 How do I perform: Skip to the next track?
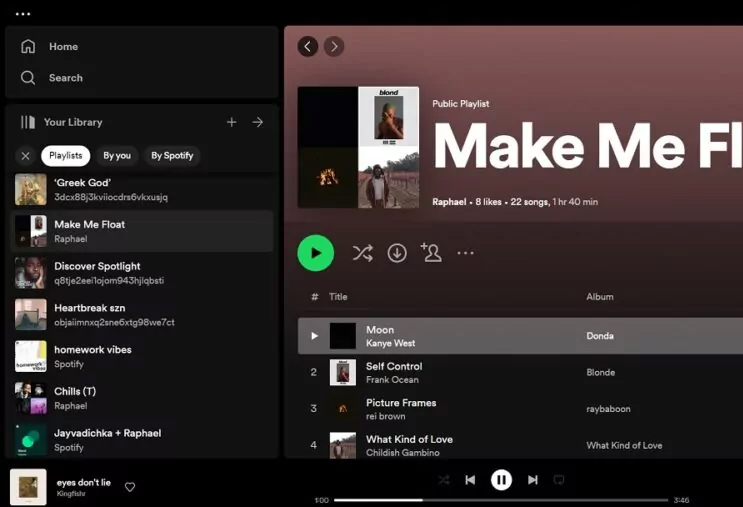click(x=533, y=480)
